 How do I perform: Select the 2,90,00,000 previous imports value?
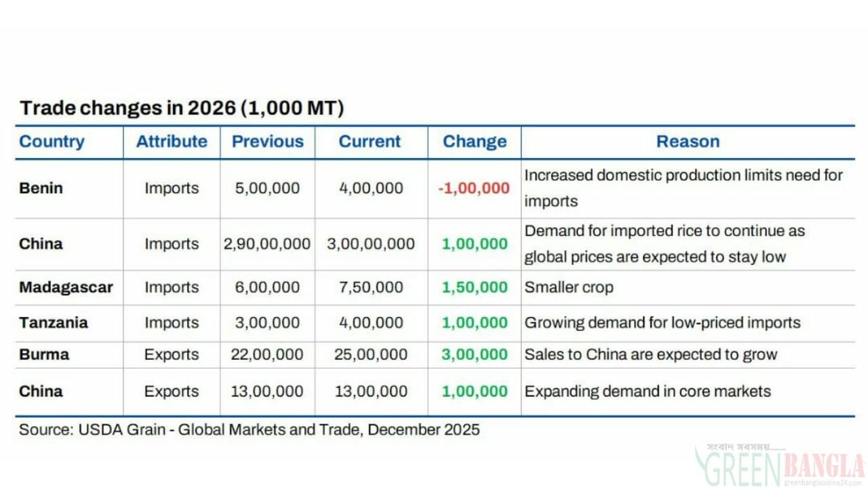click(267, 244)
